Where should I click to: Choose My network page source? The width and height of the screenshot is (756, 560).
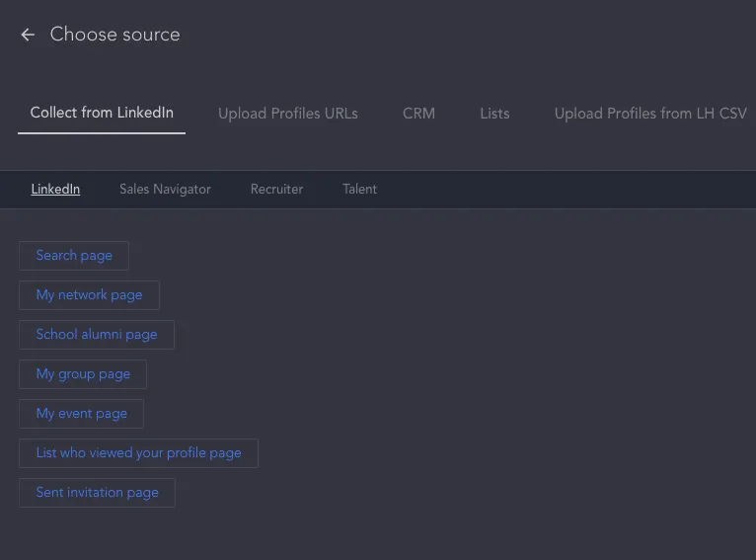pos(89,295)
